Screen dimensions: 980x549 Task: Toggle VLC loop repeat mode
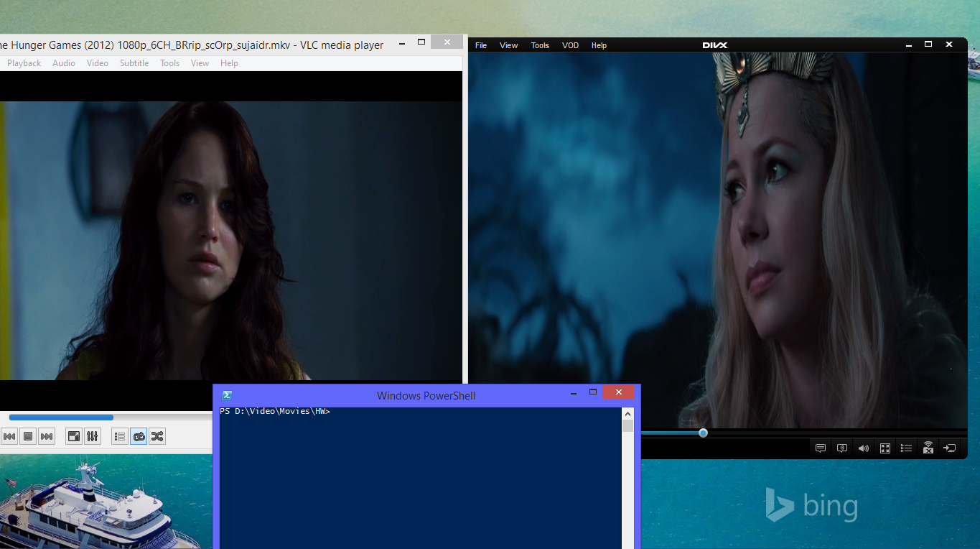[x=139, y=436]
